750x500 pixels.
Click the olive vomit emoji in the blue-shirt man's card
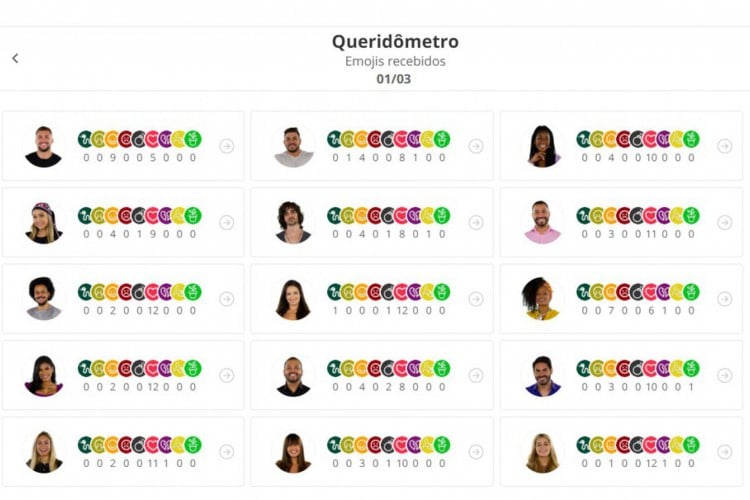(x=597, y=368)
